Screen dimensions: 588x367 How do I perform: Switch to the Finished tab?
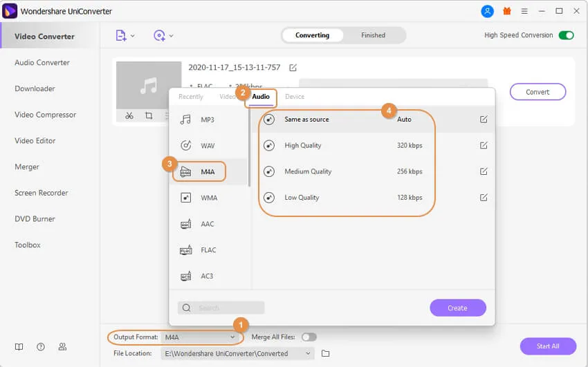[373, 35]
